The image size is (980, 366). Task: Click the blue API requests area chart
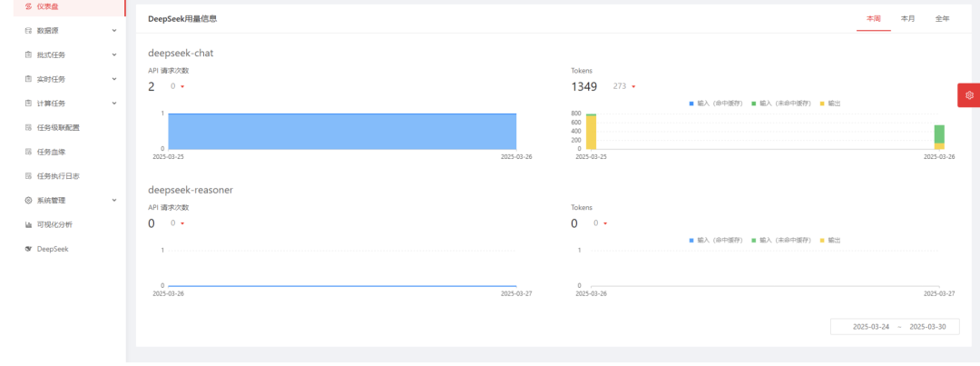(342, 132)
